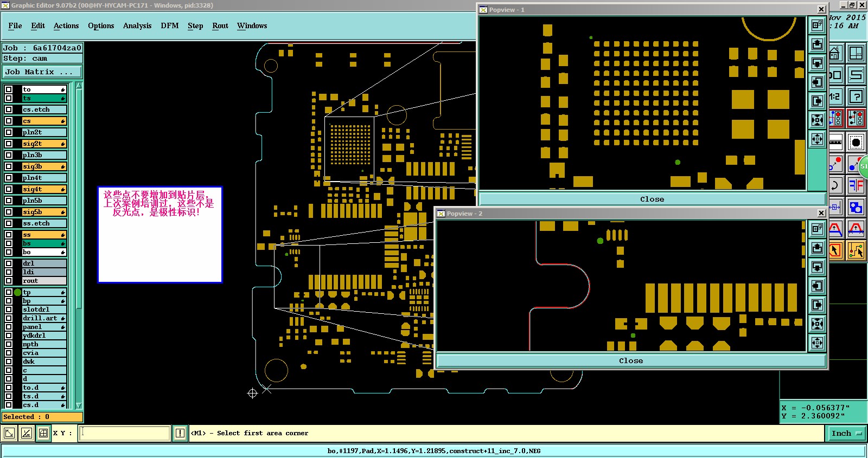This screenshot has height=458, width=868.
Task: Toggle checkbox for the 'ts' layer
Action: pos(9,98)
